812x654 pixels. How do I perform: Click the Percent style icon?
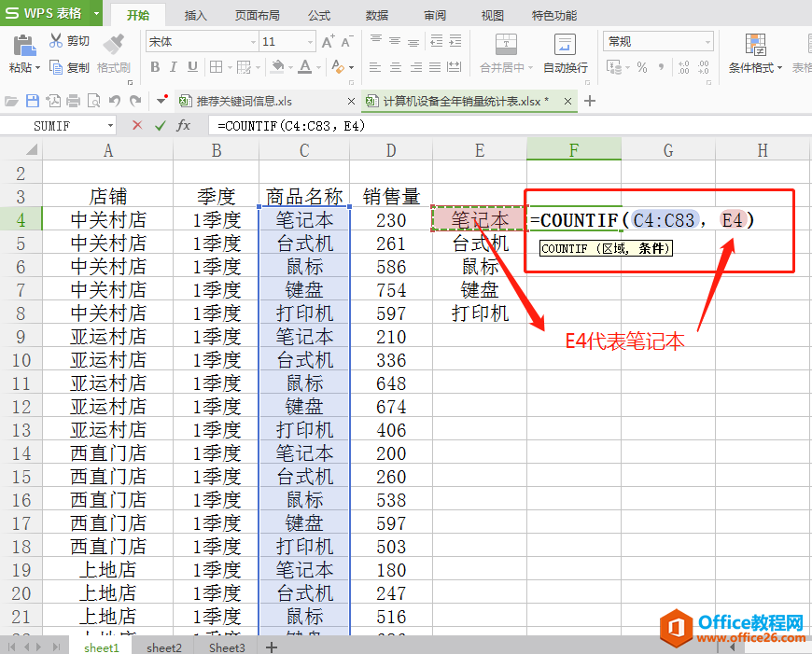click(x=641, y=67)
